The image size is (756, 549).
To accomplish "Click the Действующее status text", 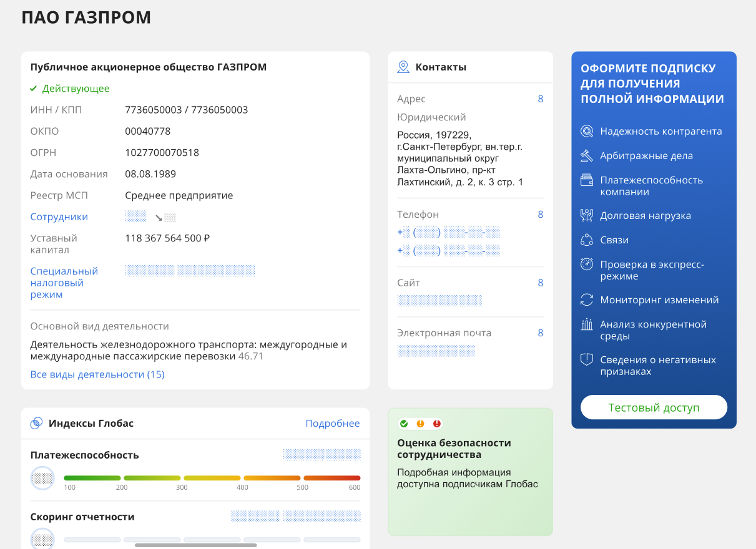I will click(76, 89).
